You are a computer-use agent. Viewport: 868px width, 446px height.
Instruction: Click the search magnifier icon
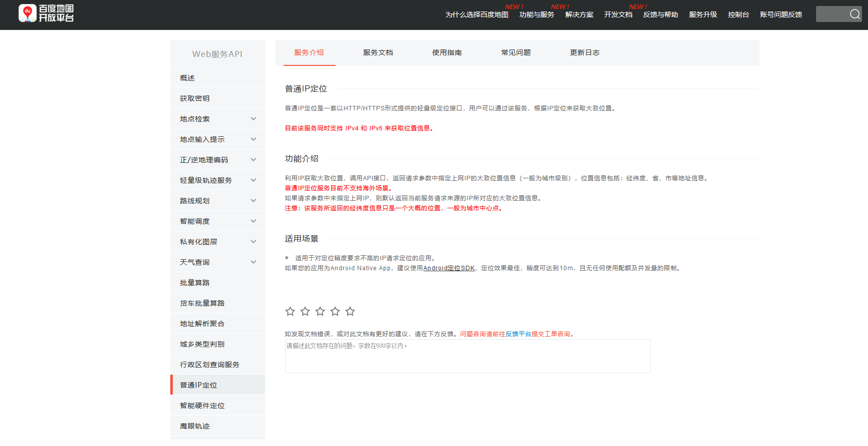855,14
